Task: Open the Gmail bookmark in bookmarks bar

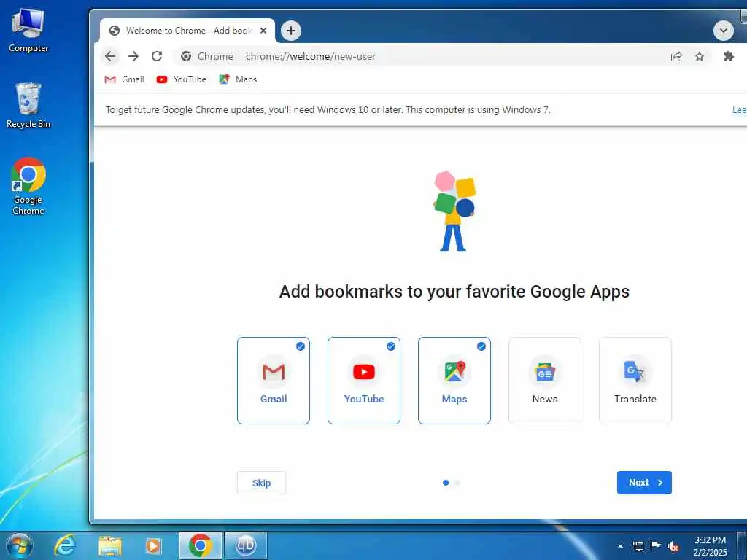Action: pyautogui.click(x=124, y=79)
